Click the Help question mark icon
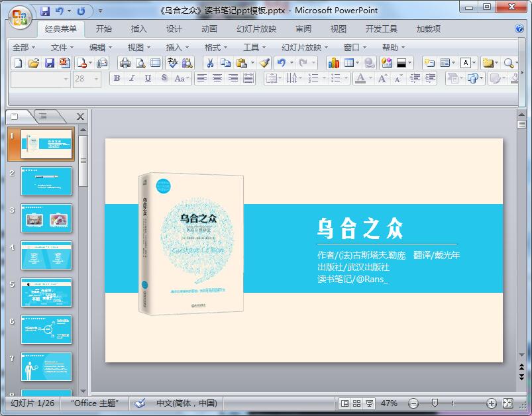 point(519,28)
